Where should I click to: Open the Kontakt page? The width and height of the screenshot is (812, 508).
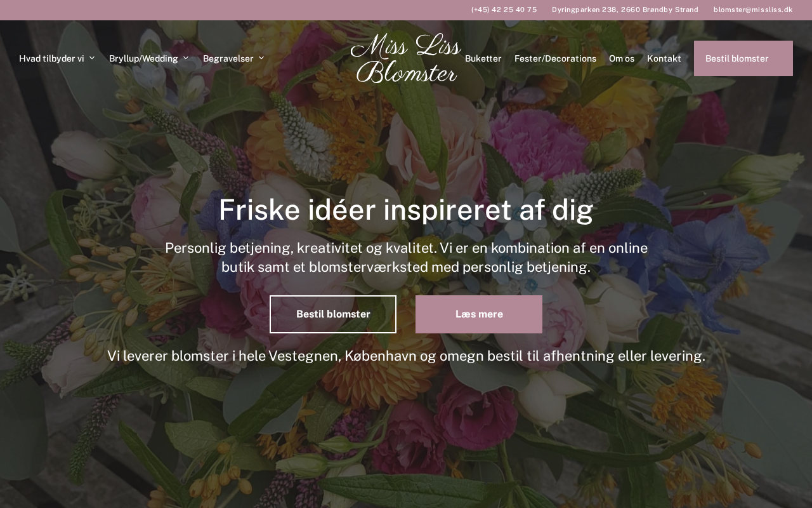pos(664,58)
